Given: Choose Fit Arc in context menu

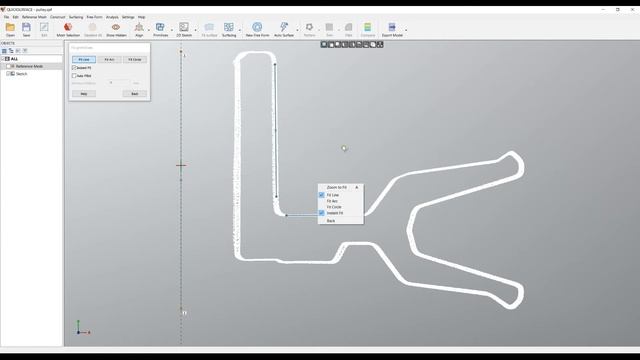Looking at the screenshot, I should click(x=341, y=201).
